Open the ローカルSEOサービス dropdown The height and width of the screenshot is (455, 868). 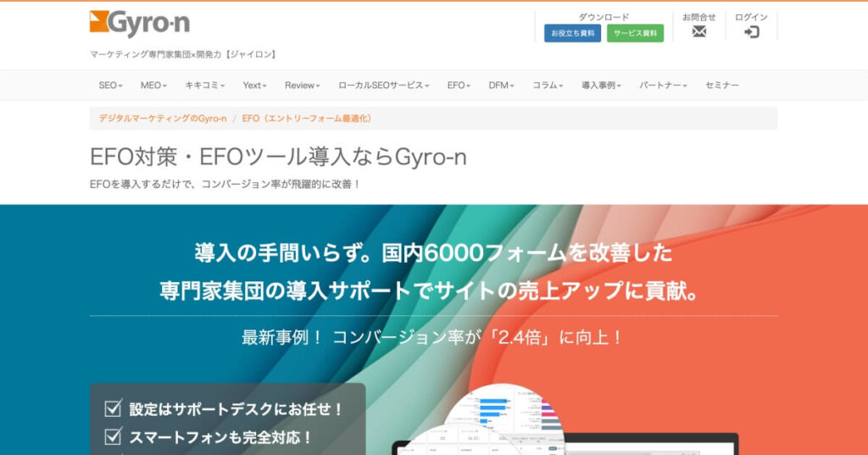[383, 86]
